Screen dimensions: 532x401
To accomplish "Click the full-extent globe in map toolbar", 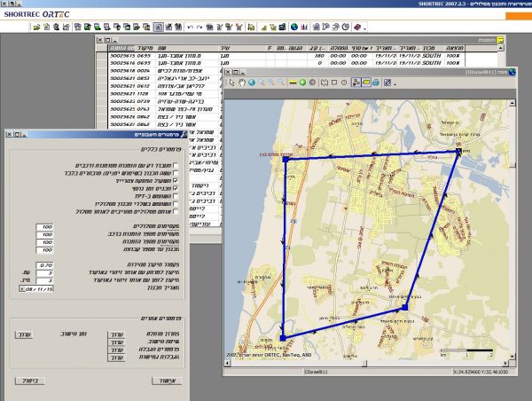I will 252,83.
